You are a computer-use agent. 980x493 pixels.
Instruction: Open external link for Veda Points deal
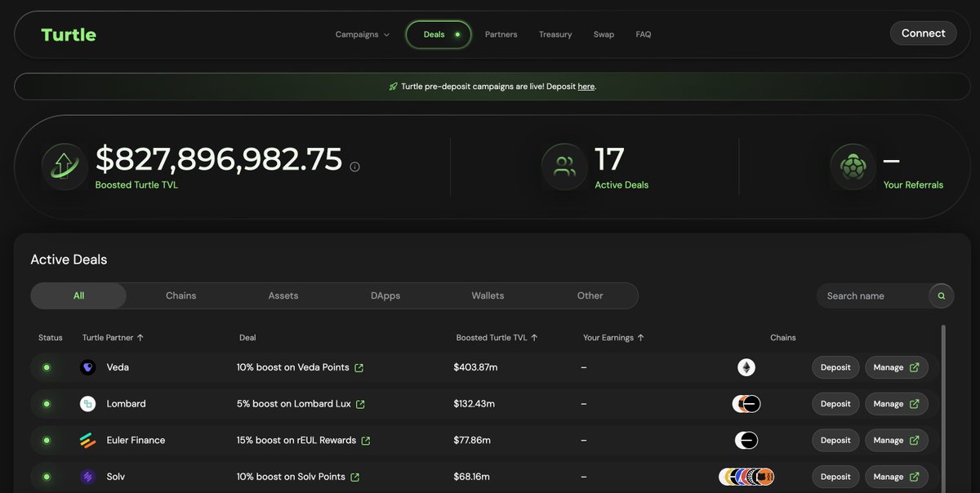[359, 368]
